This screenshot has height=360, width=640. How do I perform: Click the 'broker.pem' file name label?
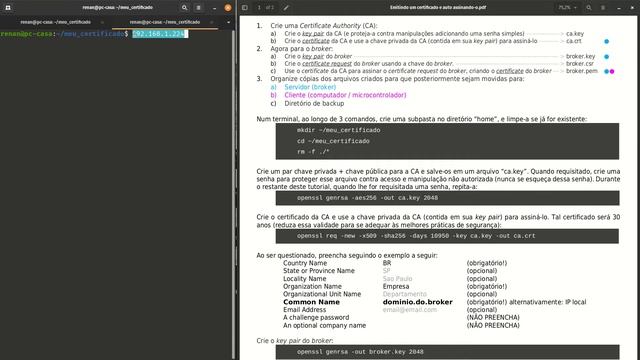coord(582,71)
